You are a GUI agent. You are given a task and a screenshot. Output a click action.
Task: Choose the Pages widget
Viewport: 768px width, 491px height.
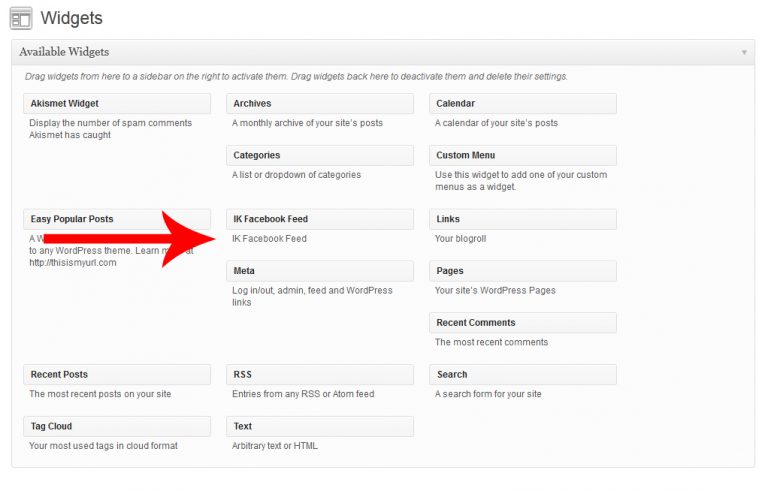[x=523, y=271]
